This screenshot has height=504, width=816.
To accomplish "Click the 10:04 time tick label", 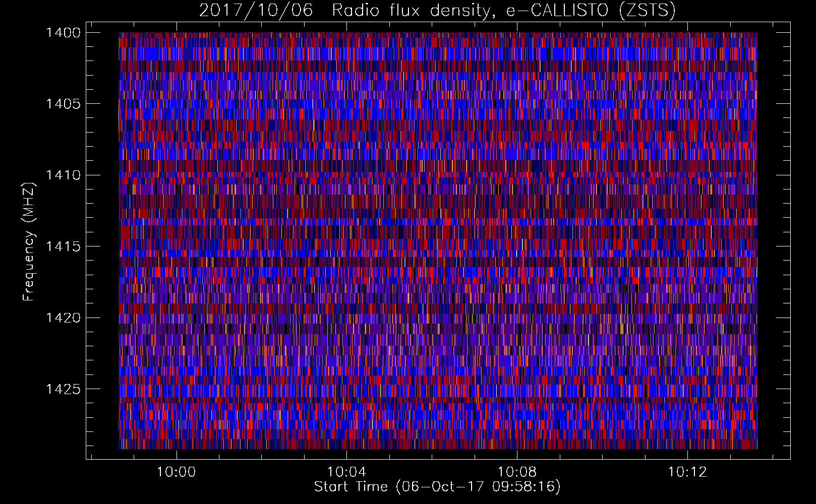I will (x=346, y=472).
